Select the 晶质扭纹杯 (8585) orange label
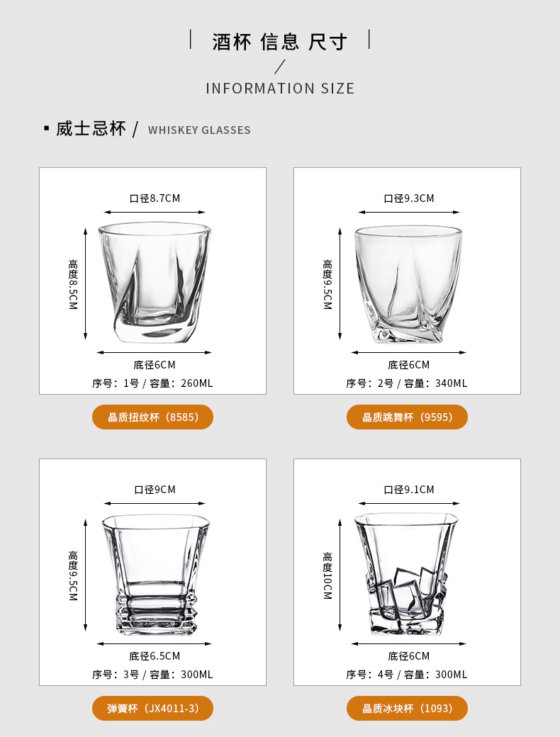The height and width of the screenshot is (737, 560). (153, 417)
